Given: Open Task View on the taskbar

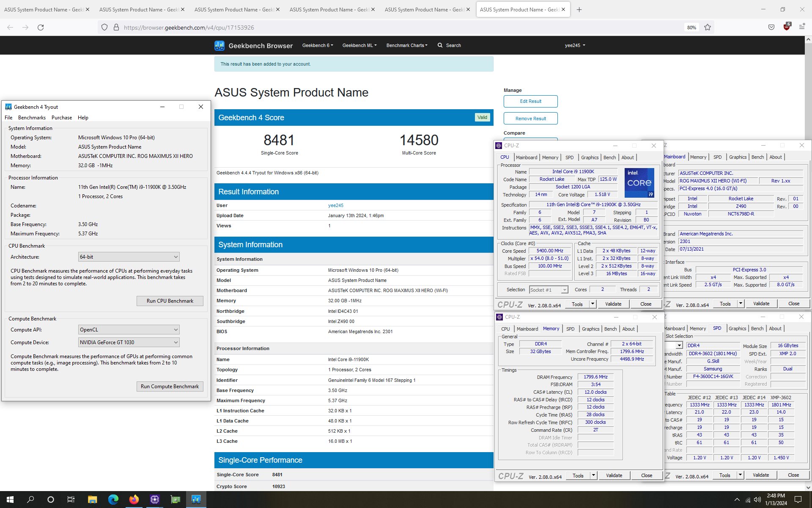Looking at the screenshot, I should [71, 500].
